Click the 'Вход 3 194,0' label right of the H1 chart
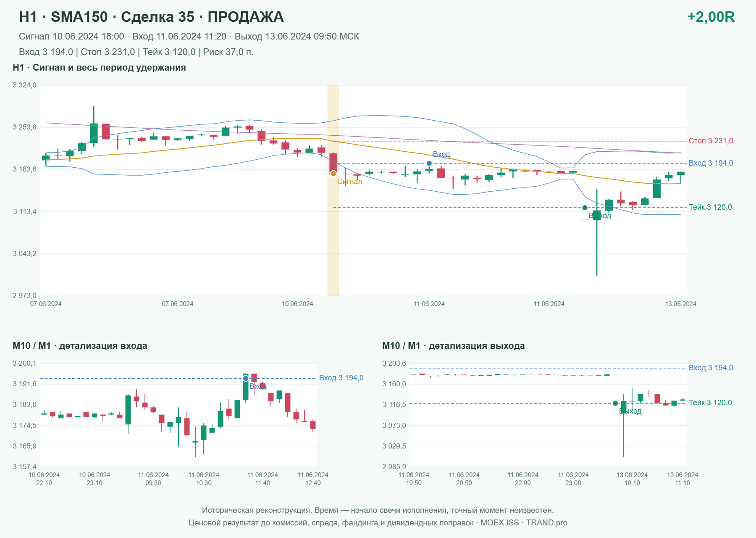 (x=711, y=163)
